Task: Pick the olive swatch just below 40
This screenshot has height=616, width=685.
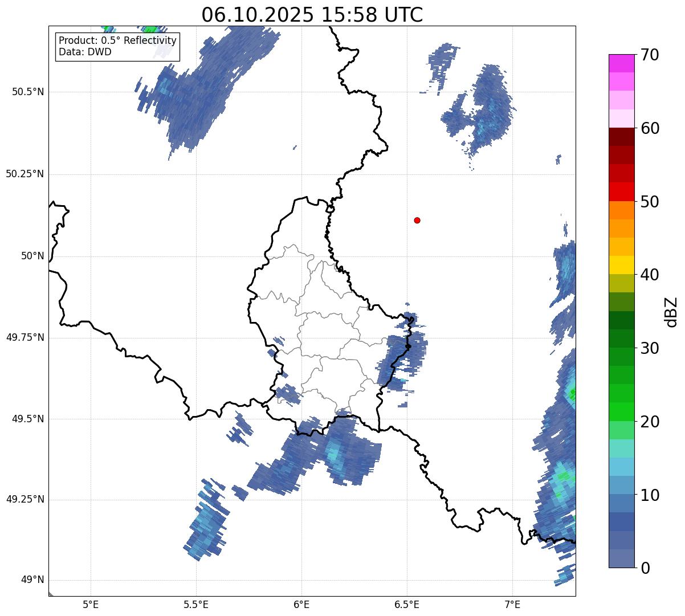Action: click(x=621, y=283)
